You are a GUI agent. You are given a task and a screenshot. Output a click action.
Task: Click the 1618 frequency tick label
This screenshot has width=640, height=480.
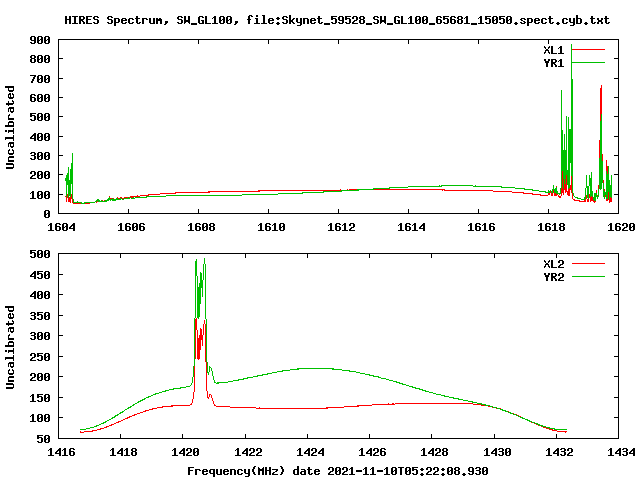click(x=551, y=227)
